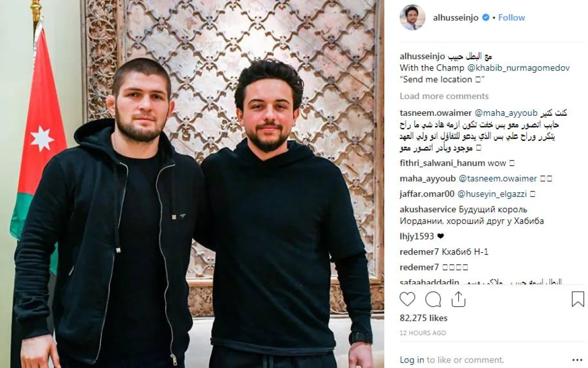The height and width of the screenshot is (368, 588).
Task: Open tasneem.owaimer commenter profile
Action: tap(430, 113)
